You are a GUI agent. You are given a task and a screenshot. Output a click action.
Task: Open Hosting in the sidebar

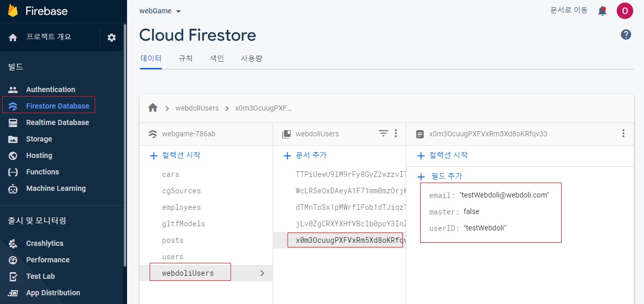(39, 155)
